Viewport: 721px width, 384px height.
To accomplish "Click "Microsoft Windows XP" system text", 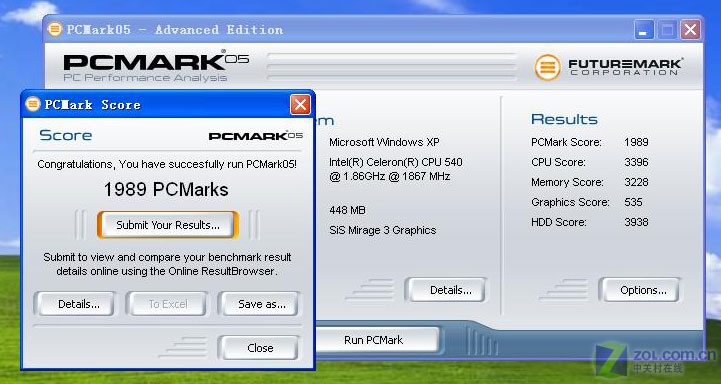I will pyautogui.click(x=384, y=142).
